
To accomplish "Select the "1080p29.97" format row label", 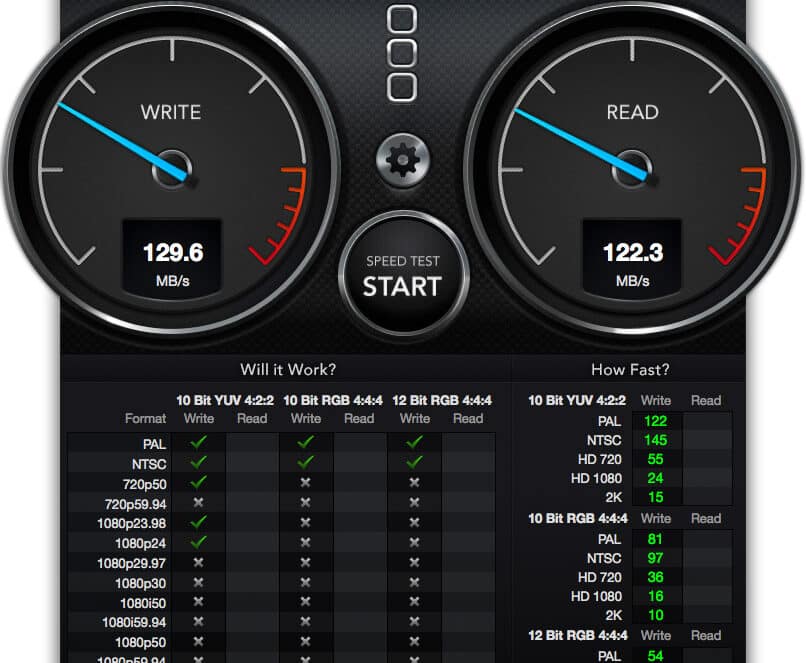I will (132, 563).
